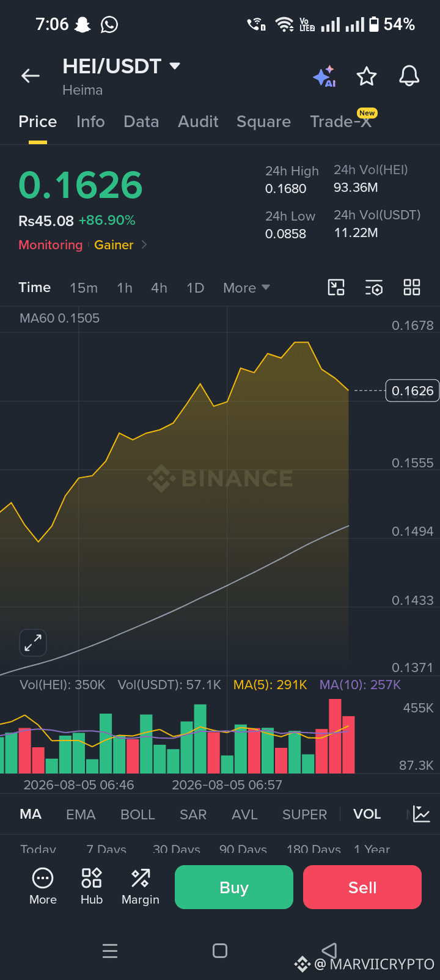Open WhatsApp notification in status bar
Viewport: 440px width, 980px height.
click(109, 24)
